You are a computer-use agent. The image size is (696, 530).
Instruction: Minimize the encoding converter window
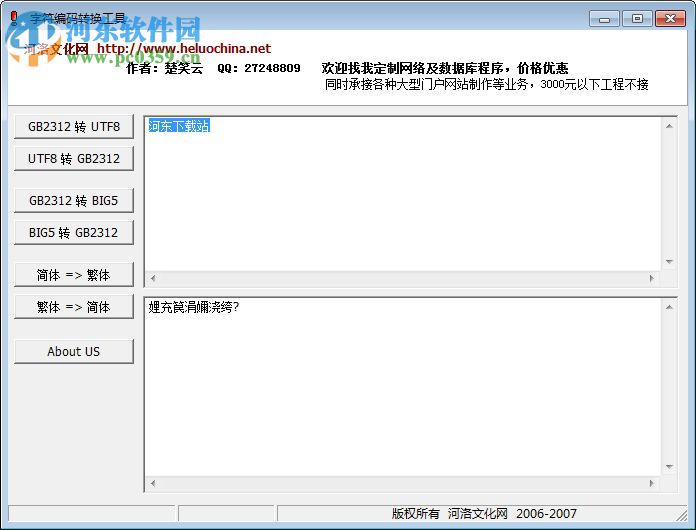click(x=604, y=19)
